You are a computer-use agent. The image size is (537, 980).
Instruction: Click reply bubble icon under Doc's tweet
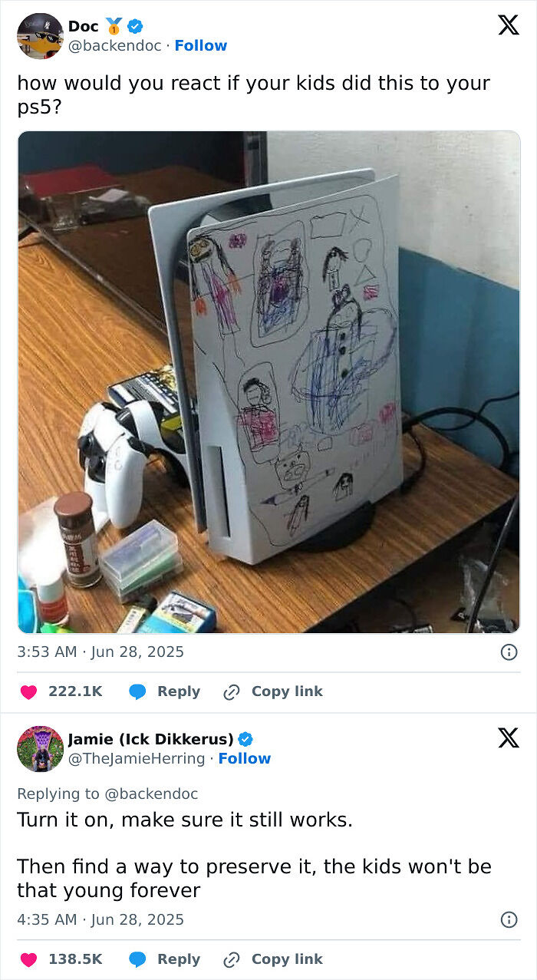point(138,691)
